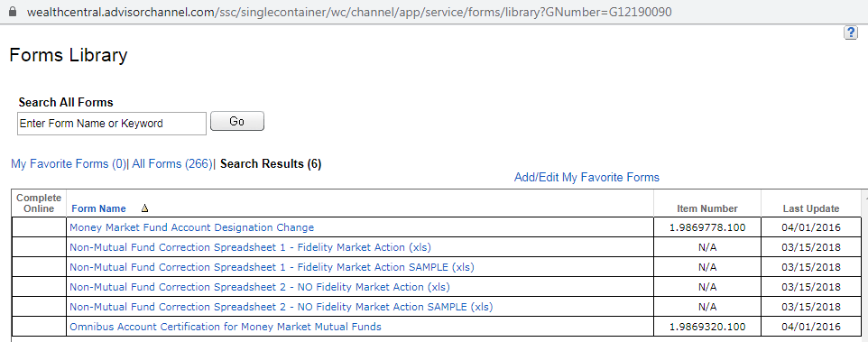Screen dimensions: 868x342
Task: Click the Complete Online column header
Action: coord(39,203)
